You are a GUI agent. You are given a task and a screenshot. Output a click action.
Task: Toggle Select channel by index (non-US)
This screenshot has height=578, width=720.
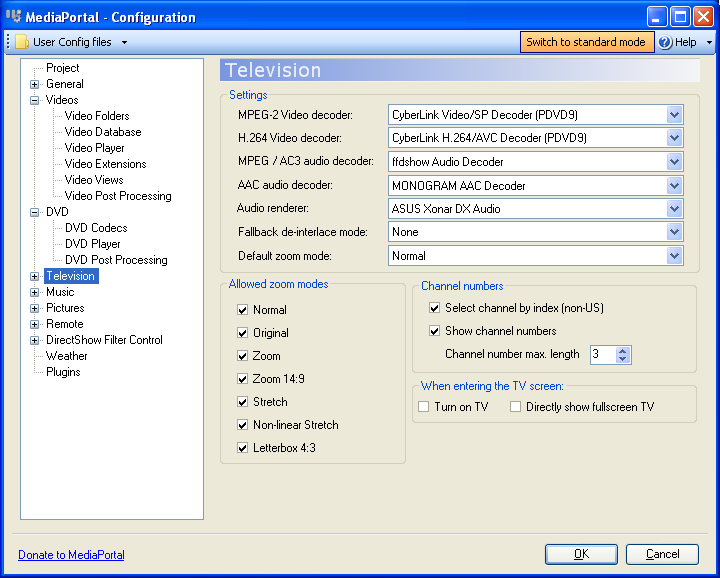[x=434, y=308]
